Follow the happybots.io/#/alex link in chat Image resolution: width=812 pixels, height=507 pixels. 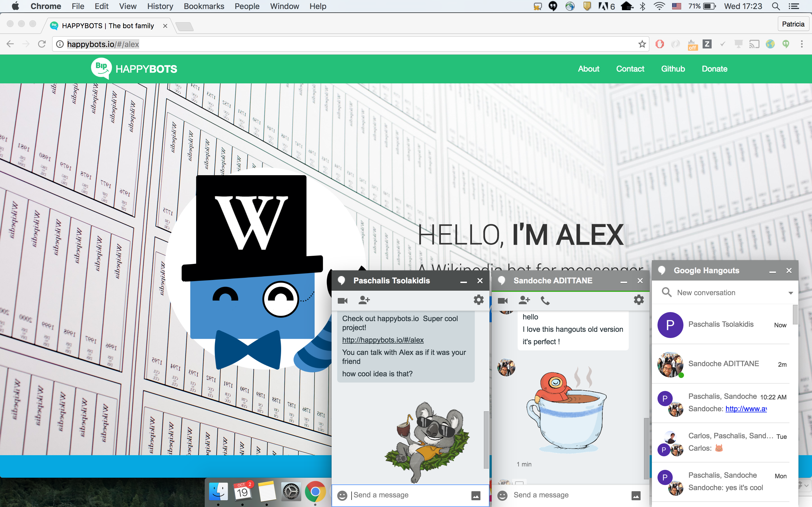(383, 340)
